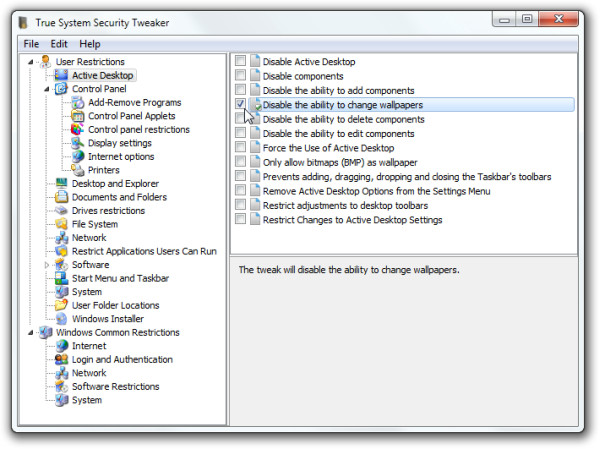Open the File menu
The image size is (600, 449).
tap(31, 44)
